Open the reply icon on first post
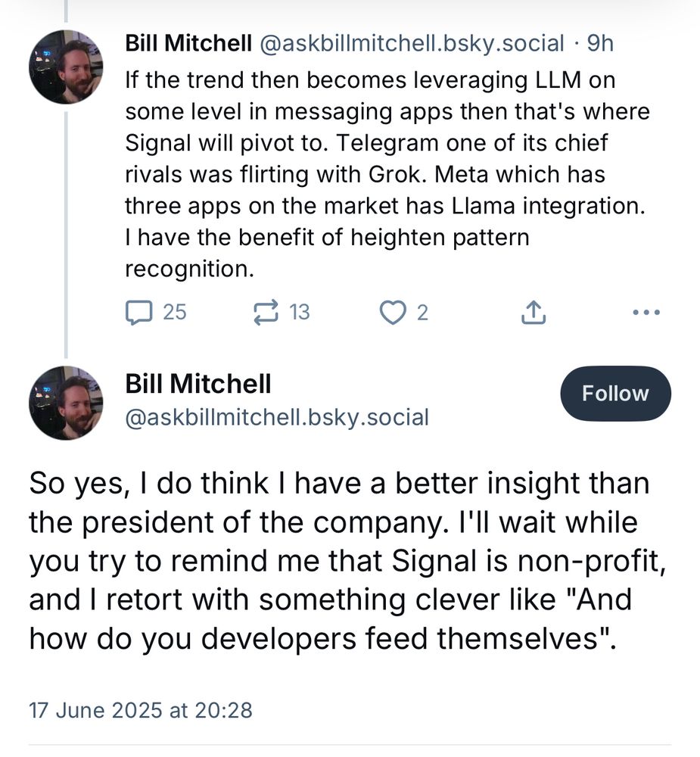This screenshot has height=757, width=700. [x=139, y=313]
